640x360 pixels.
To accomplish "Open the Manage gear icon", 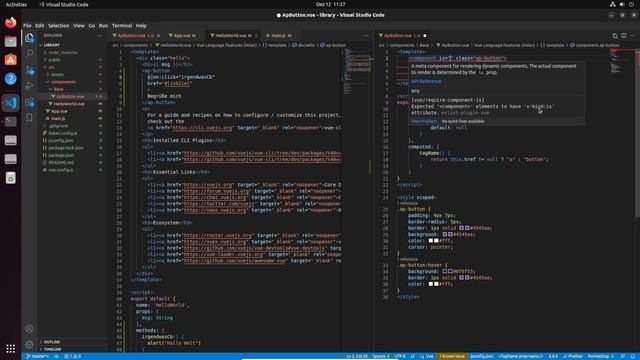I will click(29, 344).
